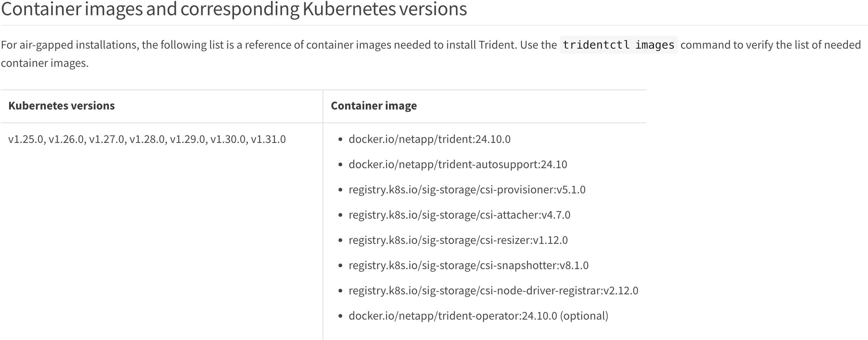Click the Kubernetes versions column header
The width and height of the screenshot is (868, 340).
click(x=62, y=106)
